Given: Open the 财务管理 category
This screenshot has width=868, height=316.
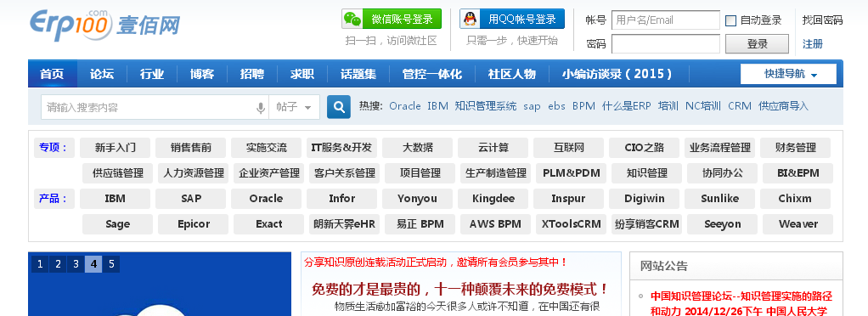Looking at the screenshot, I should coord(796,148).
